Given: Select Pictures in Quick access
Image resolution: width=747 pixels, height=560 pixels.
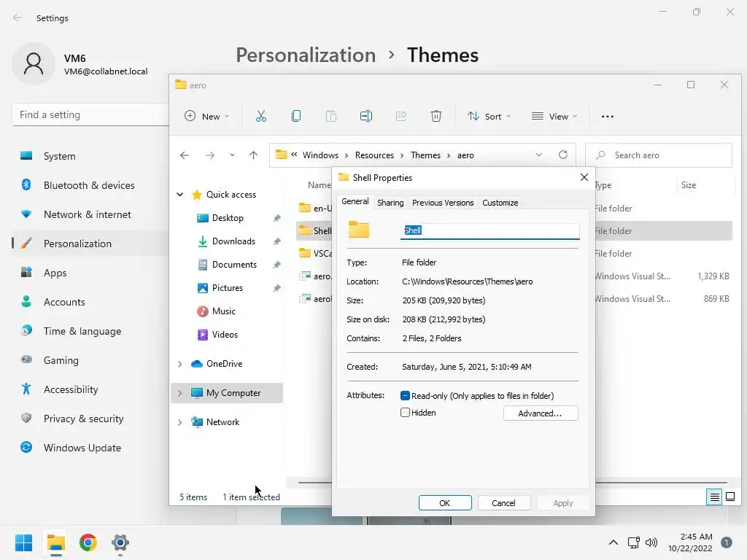Looking at the screenshot, I should click(x=228, y=288).
